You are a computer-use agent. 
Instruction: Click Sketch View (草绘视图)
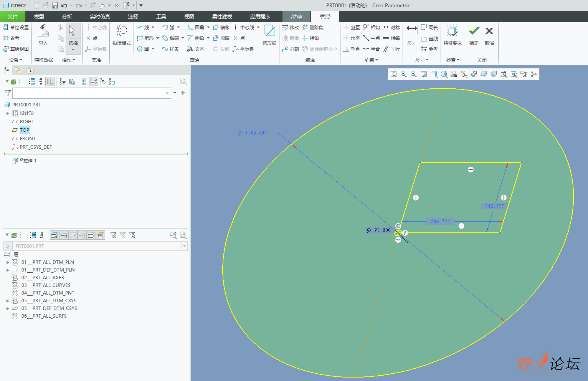16,49
